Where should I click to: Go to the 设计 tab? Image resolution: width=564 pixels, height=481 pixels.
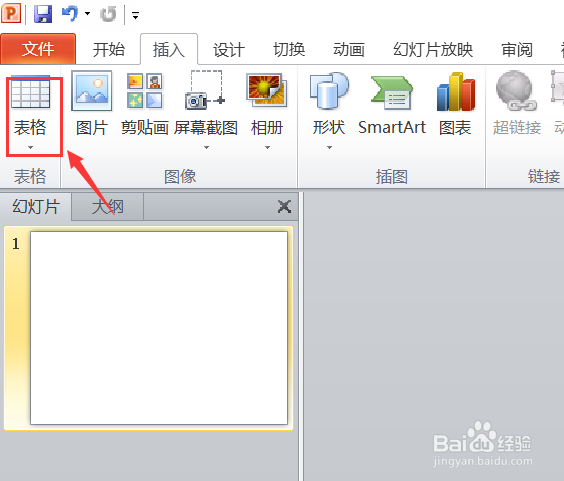[229, 50]
